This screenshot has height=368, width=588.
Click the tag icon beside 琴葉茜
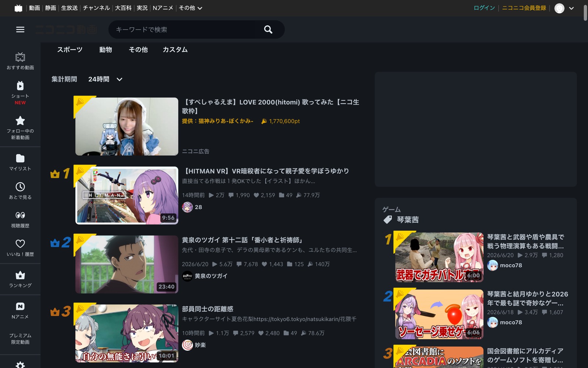[388, 220]
